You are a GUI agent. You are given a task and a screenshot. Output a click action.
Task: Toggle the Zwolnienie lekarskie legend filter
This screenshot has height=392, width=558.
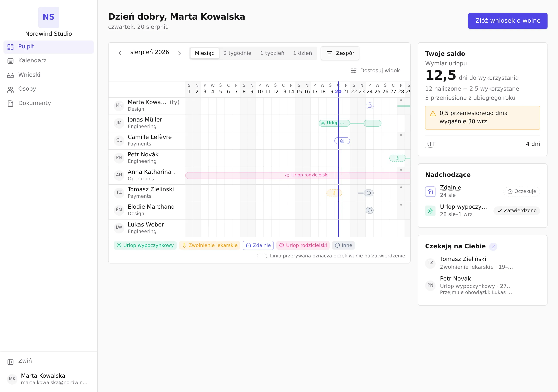pos(209,245)
